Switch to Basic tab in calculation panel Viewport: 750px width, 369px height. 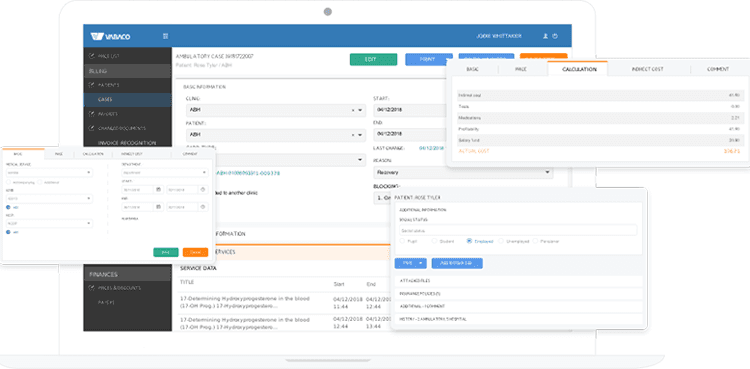pos(472,69)
